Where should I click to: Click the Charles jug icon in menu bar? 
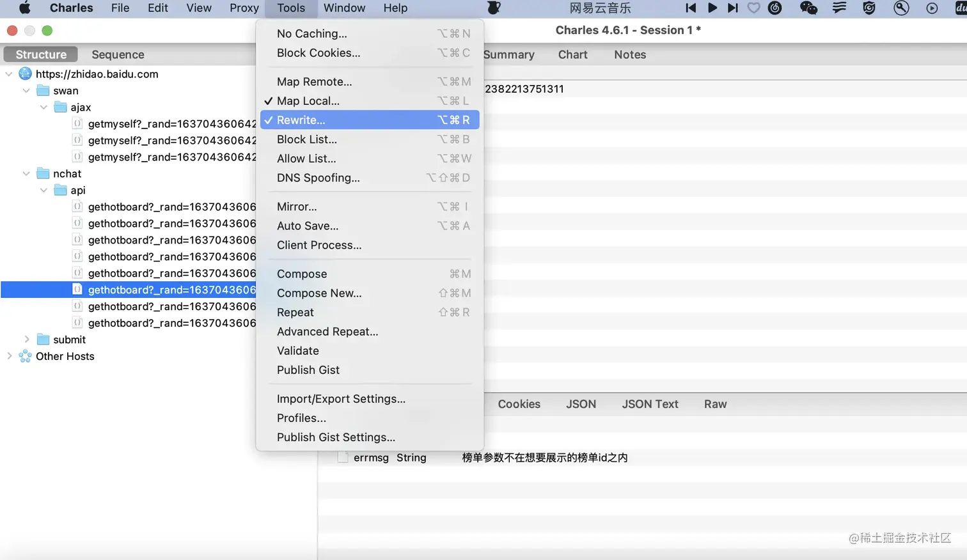coord(494,8)
